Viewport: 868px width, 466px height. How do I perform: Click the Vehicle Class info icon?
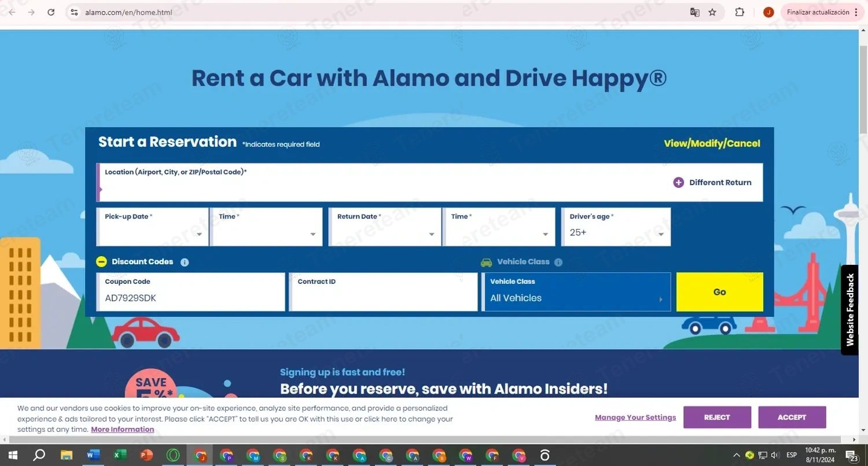click(558, 262)
